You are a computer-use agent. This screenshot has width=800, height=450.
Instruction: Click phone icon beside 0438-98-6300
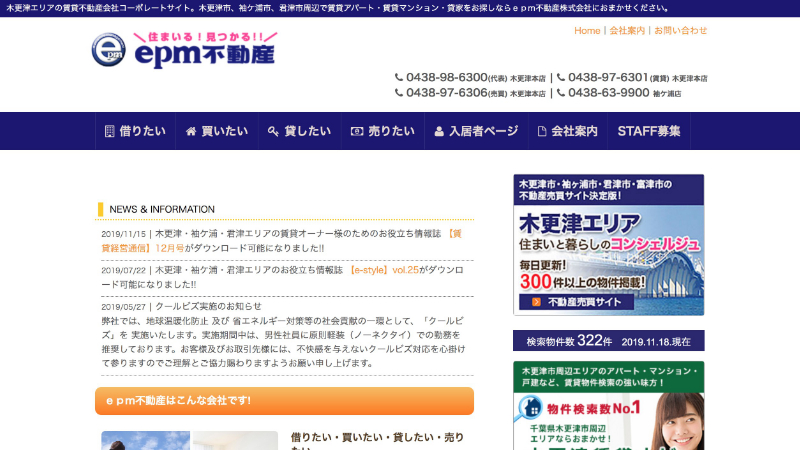399,77
